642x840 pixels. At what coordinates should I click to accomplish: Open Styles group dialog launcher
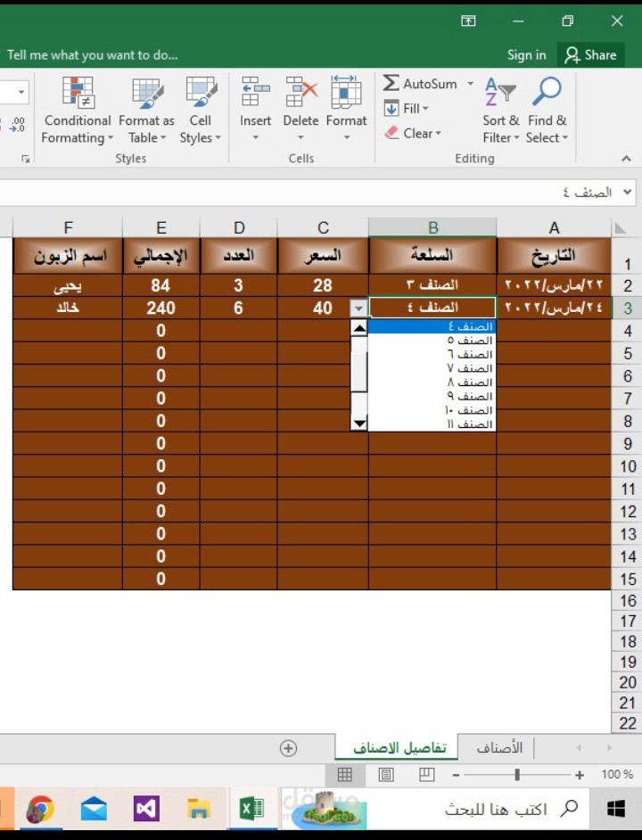[25, 159]
